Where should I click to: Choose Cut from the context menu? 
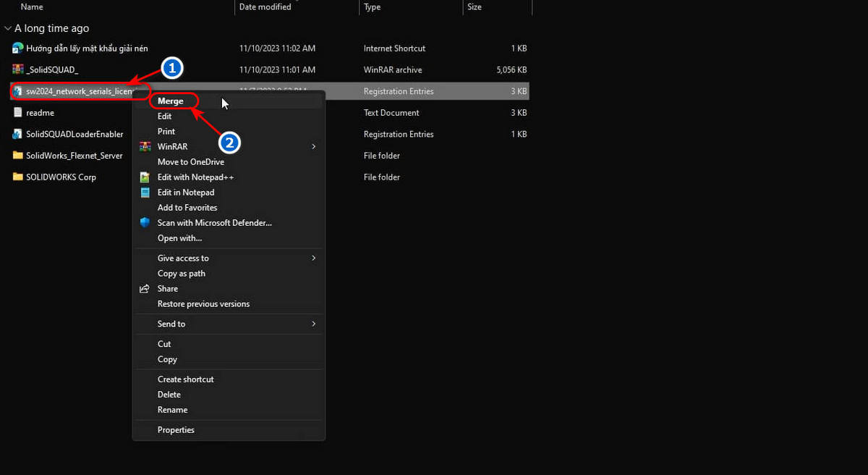tap(164, 344)
